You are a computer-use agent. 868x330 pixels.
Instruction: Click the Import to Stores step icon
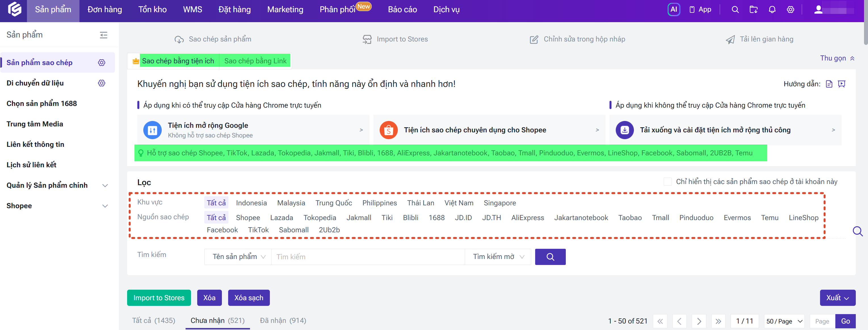pos(367,39)
